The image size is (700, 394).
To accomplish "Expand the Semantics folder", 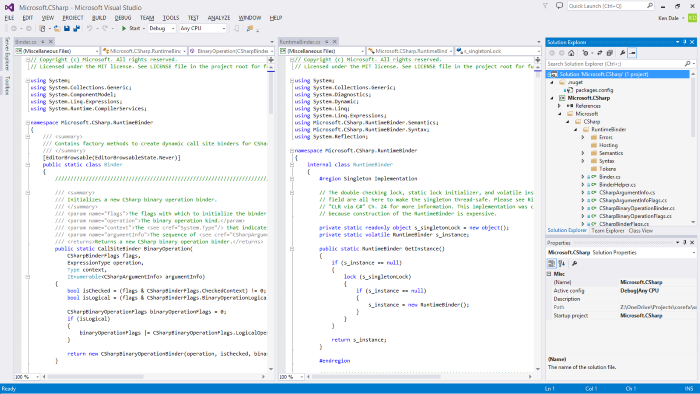I will pyautogui.click(x=583, y=153).
